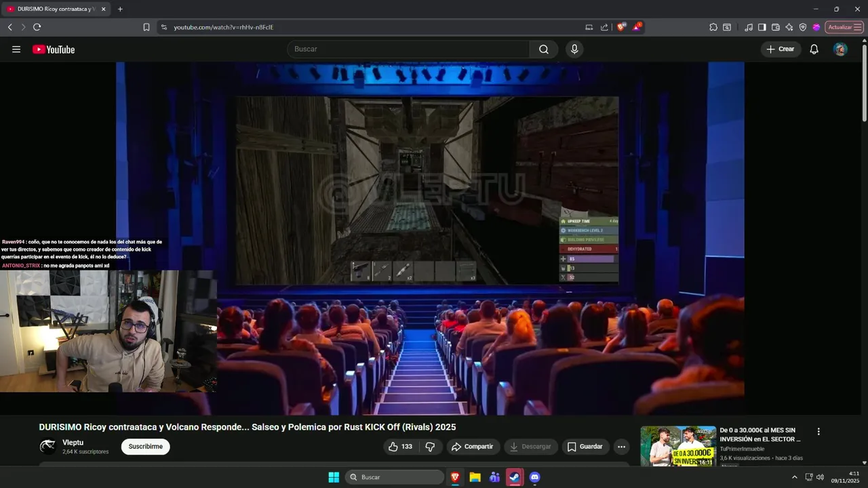The height and width of the screenshot is (488, 868).
Task: Click '2,64 K suscriptores' subscriber count
Action: click(x=85, y=451)
